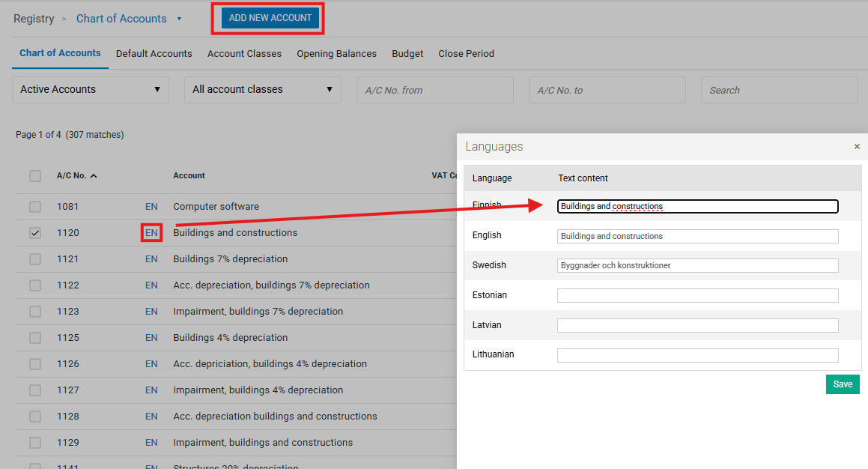Screen dimensions: 868x469
Task: Open the Active Accounts dropdown
Action: point(91,90)
